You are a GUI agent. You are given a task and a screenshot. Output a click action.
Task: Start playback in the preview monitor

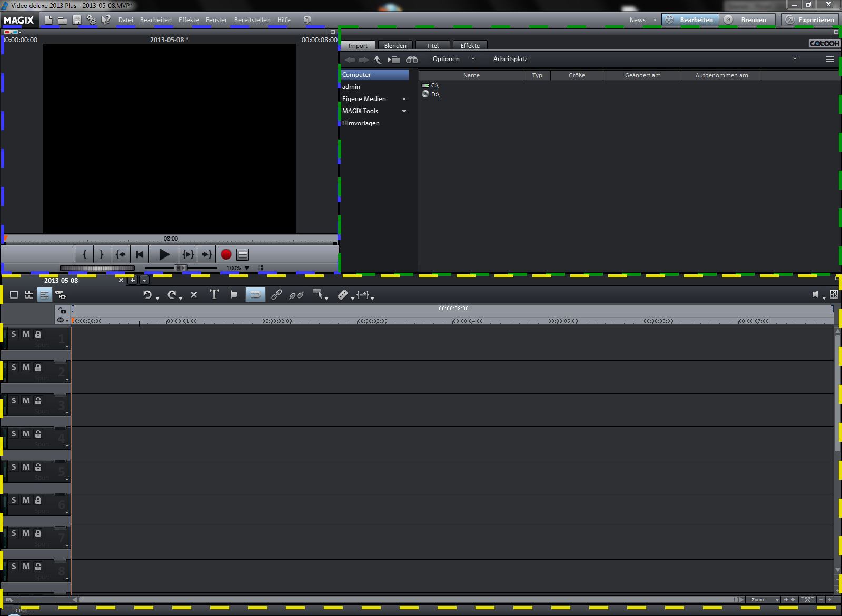click(x=164, y=254)
